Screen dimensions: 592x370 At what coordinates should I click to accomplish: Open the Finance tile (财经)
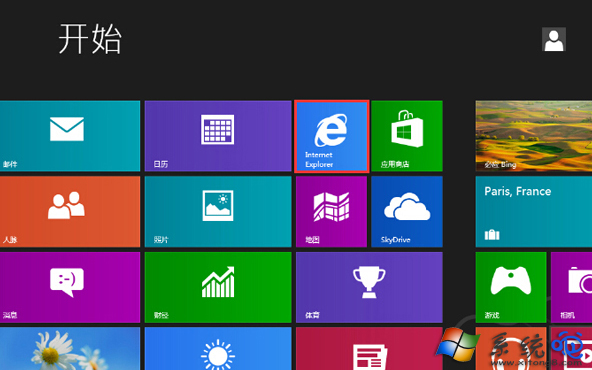(218, 287)
